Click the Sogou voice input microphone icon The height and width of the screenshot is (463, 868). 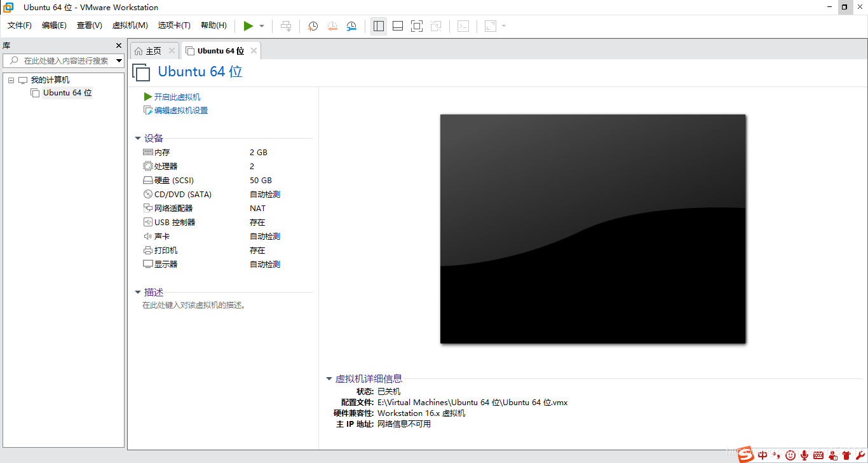point(804,455)
